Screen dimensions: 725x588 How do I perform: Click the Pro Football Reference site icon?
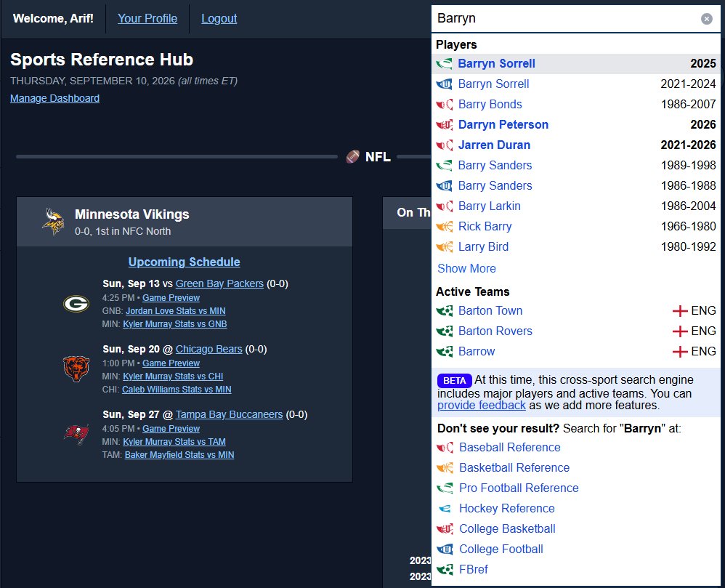click(445, 488)
